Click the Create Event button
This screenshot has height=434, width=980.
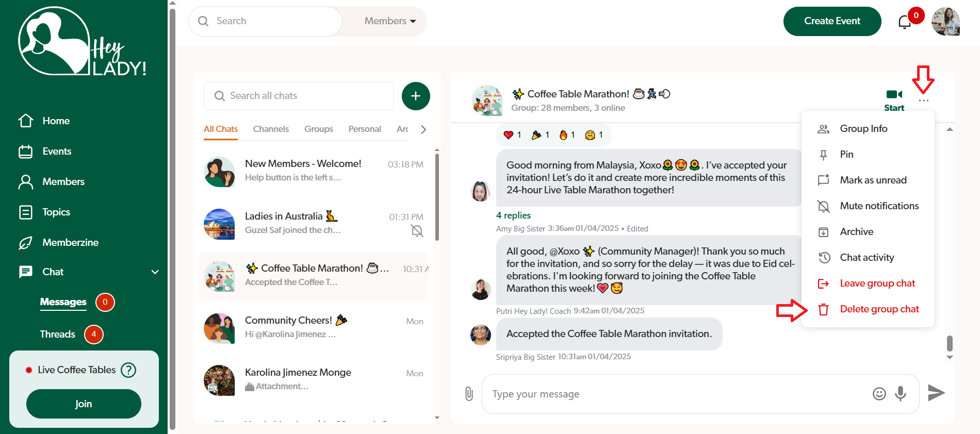click(x=832, y=21)
